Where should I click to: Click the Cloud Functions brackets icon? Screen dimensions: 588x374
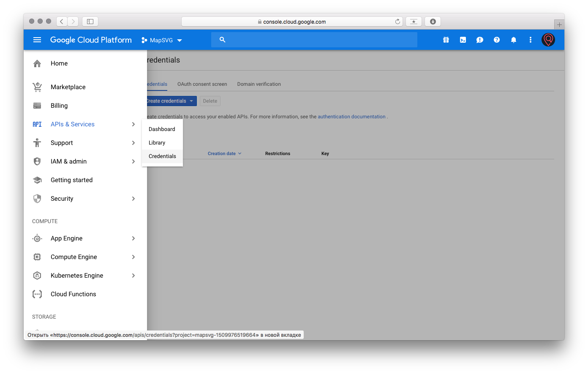(37, 294)
